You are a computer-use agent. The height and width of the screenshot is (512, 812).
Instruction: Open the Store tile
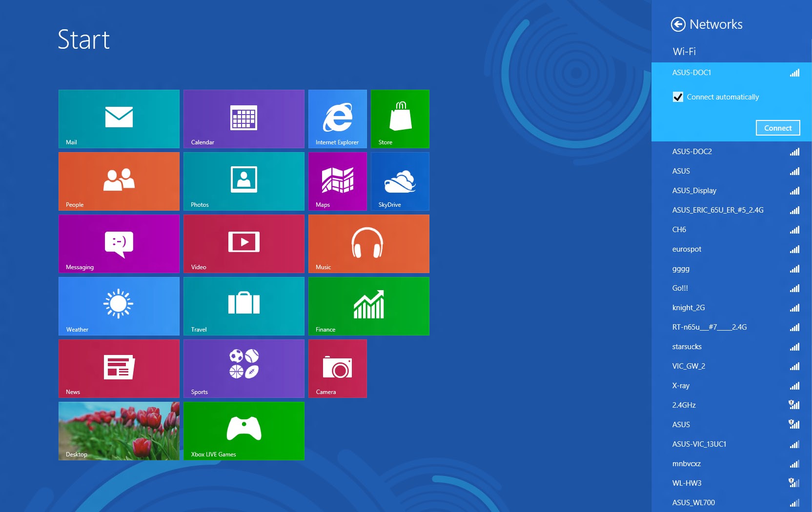400,119
